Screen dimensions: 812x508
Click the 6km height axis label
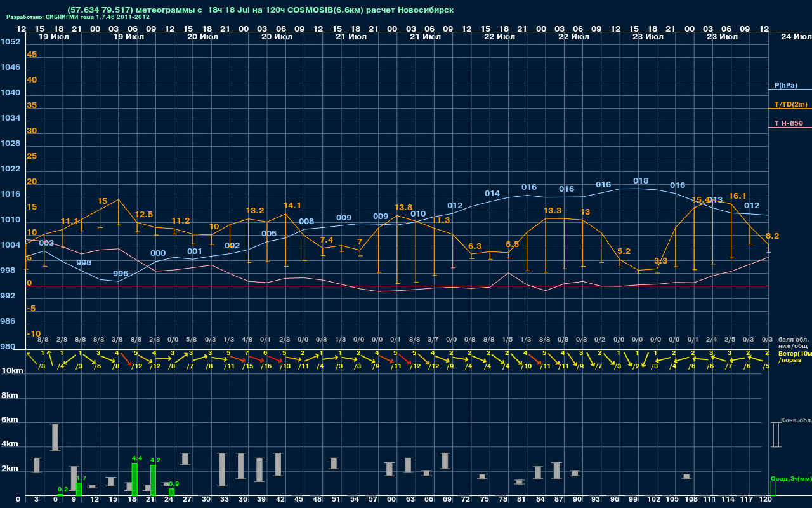10,420
